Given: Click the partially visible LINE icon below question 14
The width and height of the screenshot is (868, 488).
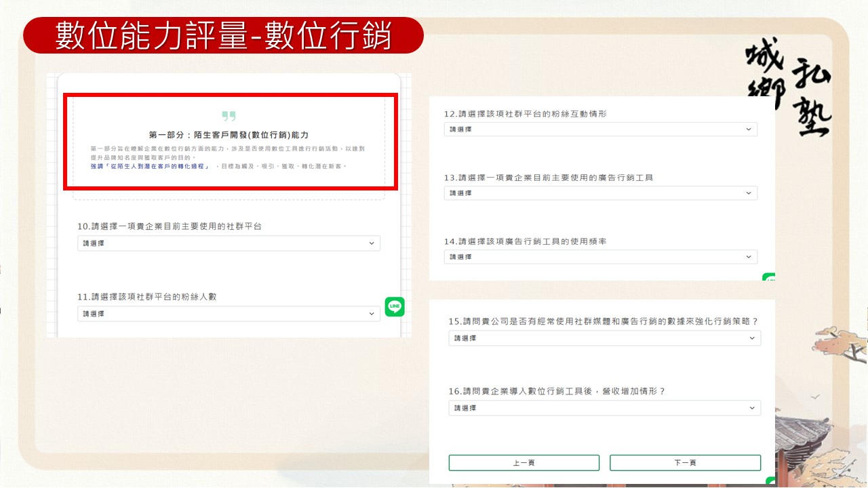Looking at the screenshot, I should pyautogui.click(x=767, y=278).
